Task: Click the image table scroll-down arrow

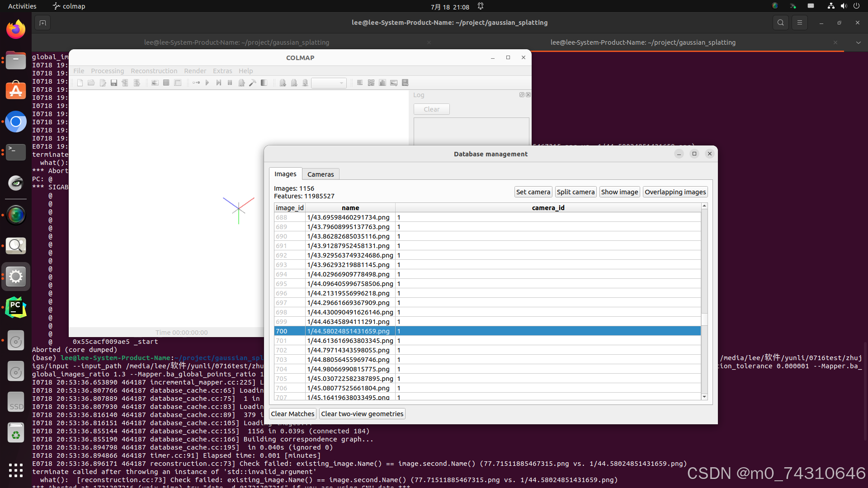Action: pos(704,397)
